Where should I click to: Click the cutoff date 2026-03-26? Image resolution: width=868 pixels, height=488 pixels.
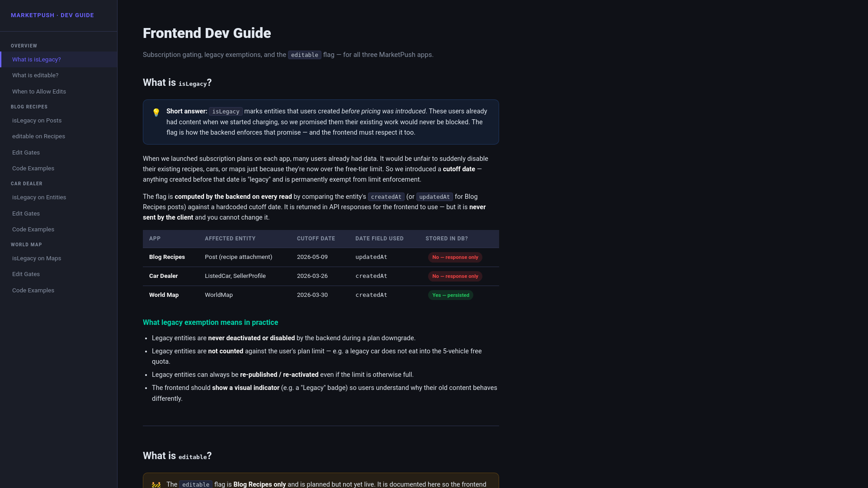pyautogui.click(x=312, y=276)
